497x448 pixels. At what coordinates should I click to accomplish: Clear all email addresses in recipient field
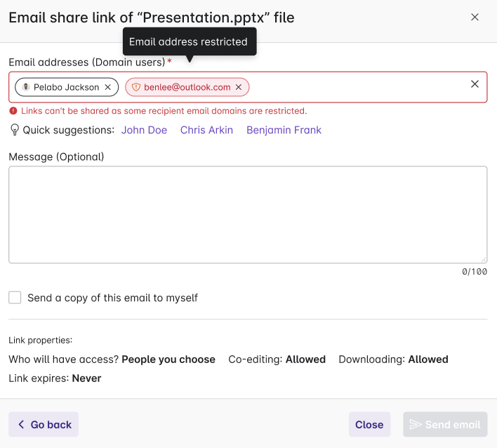[475, 84]
